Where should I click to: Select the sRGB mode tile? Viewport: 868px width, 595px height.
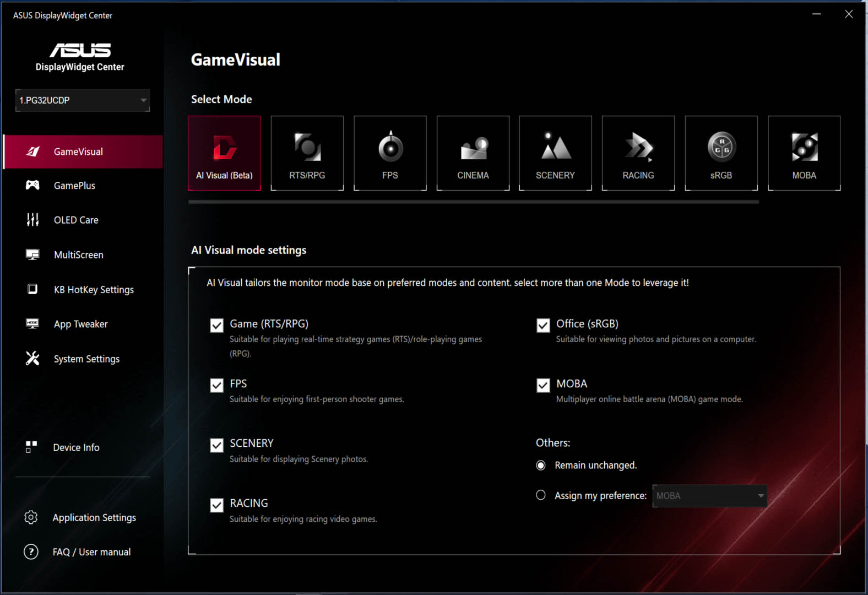click(x=721, y=153)
